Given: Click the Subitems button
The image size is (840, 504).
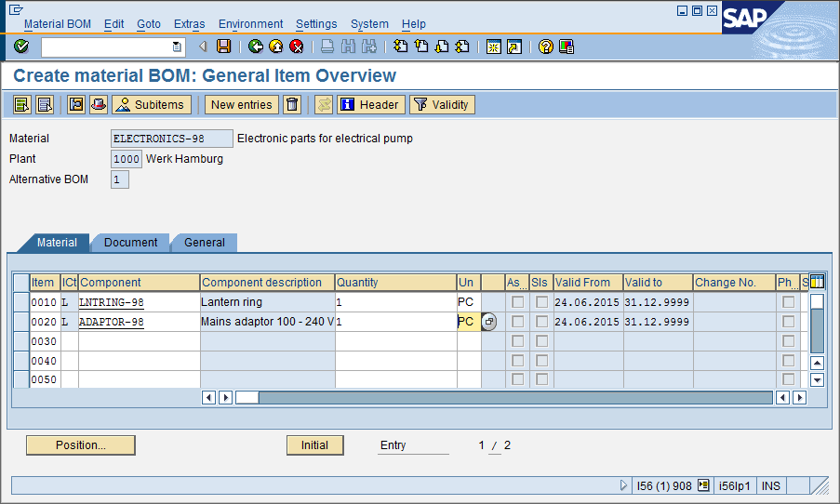Looking at the screenshot, I should 152,104.
